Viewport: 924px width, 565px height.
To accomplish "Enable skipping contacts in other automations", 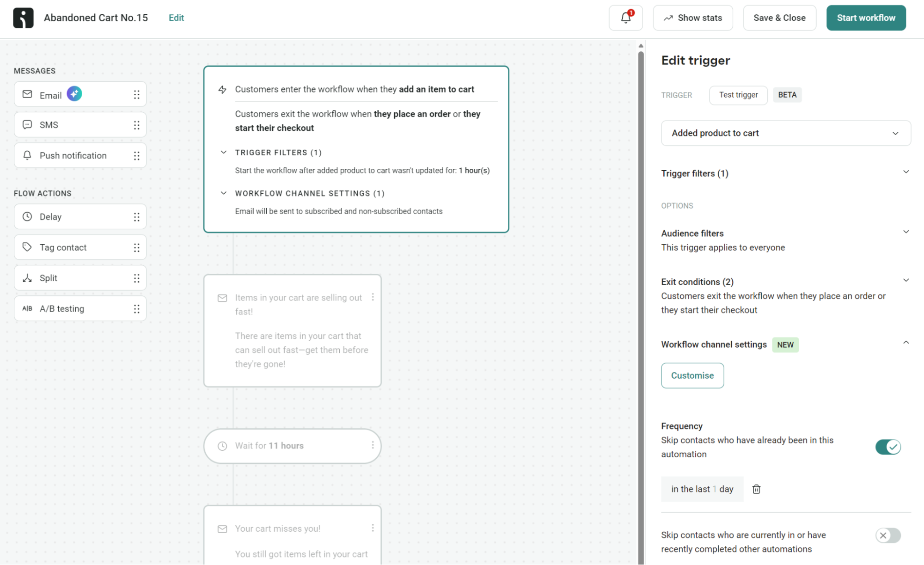I will (887, 535).
